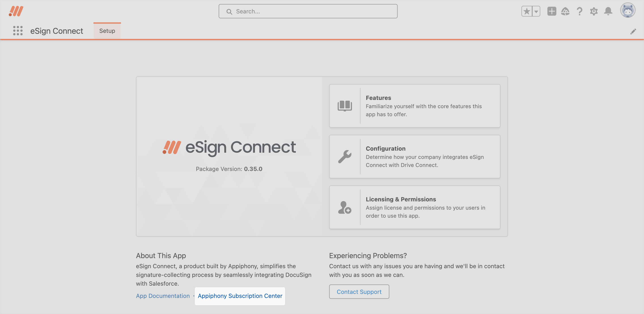
Task: Show notifications via the bell icon
Action: pyautogui.click(x=608, y=11)
